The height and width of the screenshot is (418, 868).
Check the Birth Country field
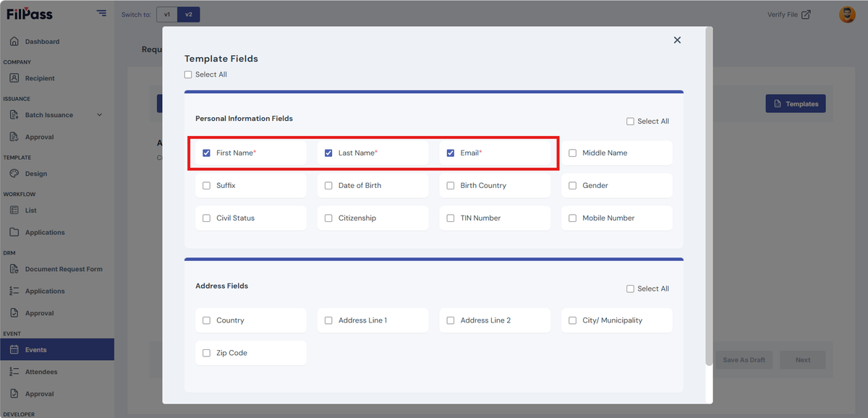(x=451, y=186)
